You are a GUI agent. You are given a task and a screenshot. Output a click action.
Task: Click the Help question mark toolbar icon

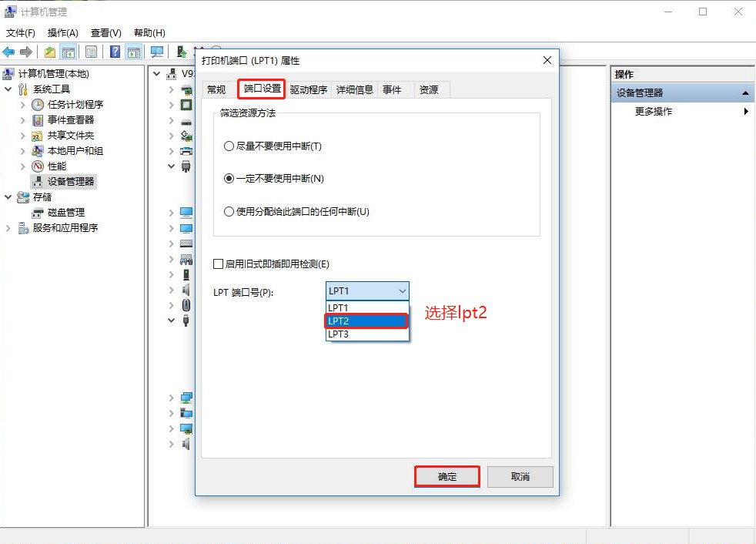pos(115,52)
